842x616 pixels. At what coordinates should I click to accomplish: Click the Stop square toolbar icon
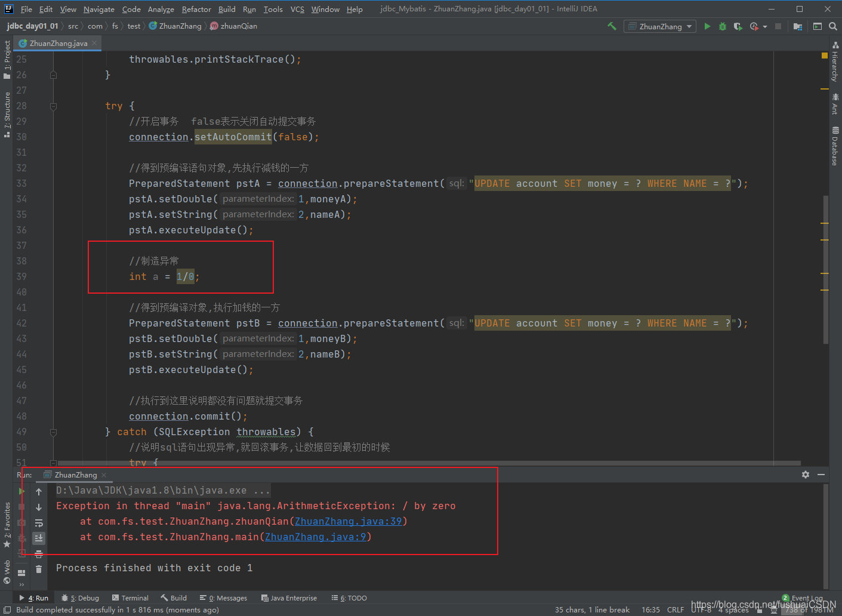[x=778, y=26]
